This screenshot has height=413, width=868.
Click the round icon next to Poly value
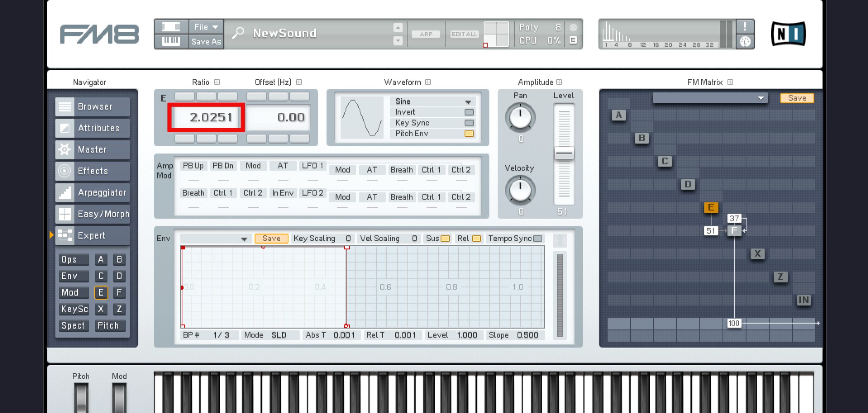573,27
